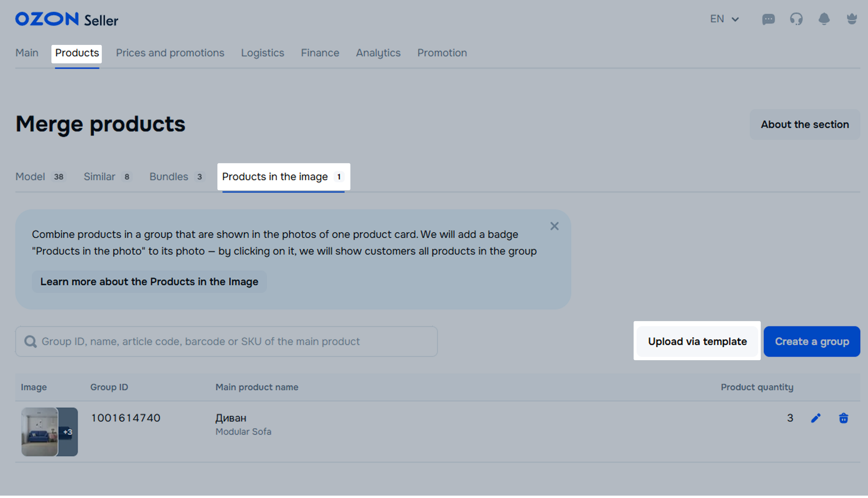This screenshot has height=498, width=868.
Task: Delete the Диван group with the trash icon
Action: (843, 418)
